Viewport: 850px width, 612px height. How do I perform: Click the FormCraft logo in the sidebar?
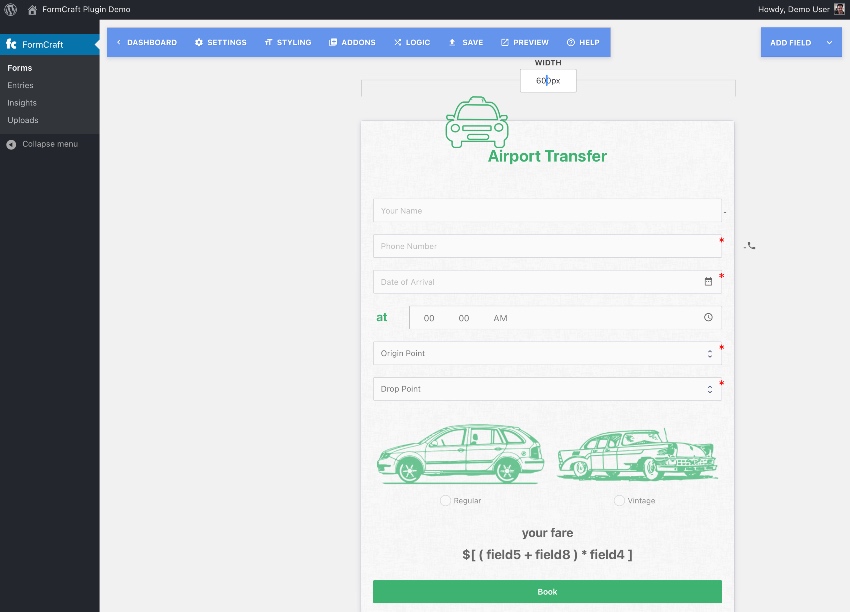pos(11,44)
